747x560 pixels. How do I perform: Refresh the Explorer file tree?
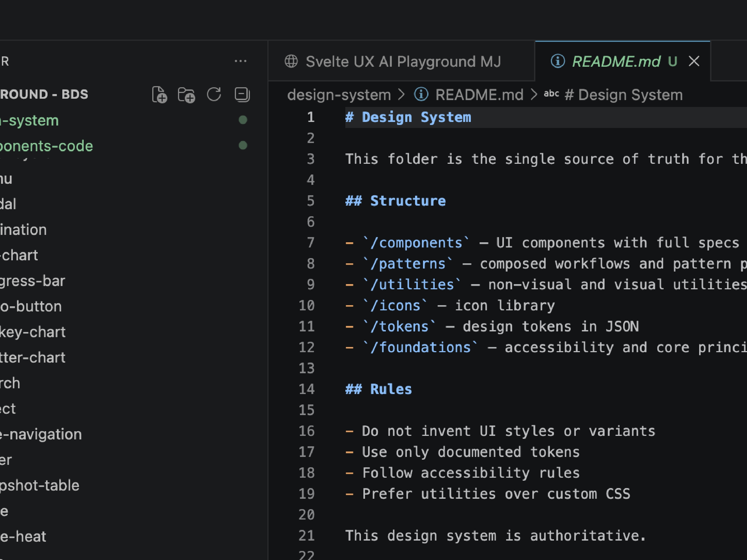tap(214, 94)
